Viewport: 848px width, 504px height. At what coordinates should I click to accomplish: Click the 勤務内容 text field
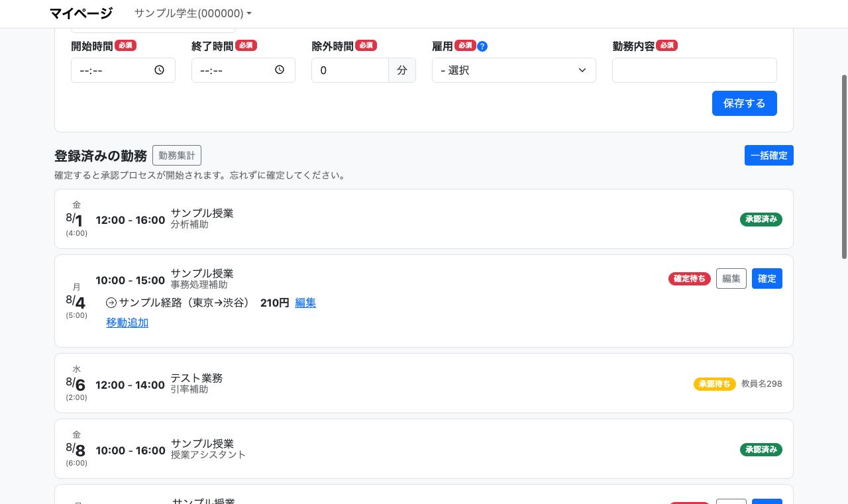coord(694,70)
